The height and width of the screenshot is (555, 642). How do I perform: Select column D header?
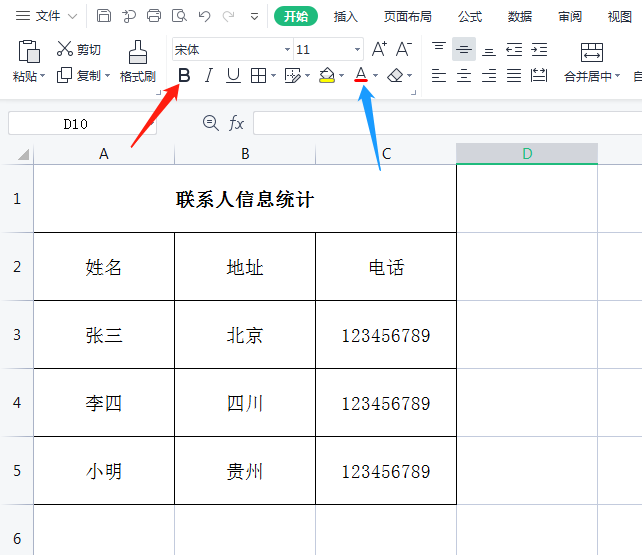click(x=527, y=154)
